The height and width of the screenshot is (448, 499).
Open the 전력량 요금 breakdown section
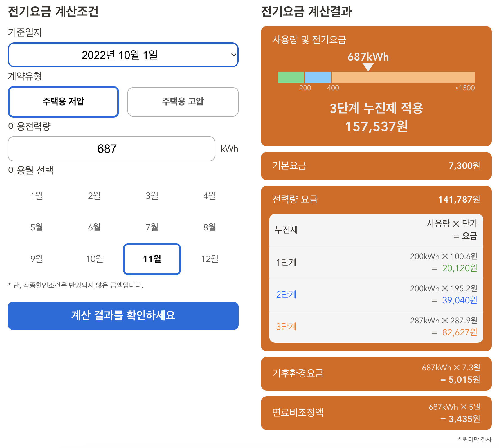[x=376, y=200]
